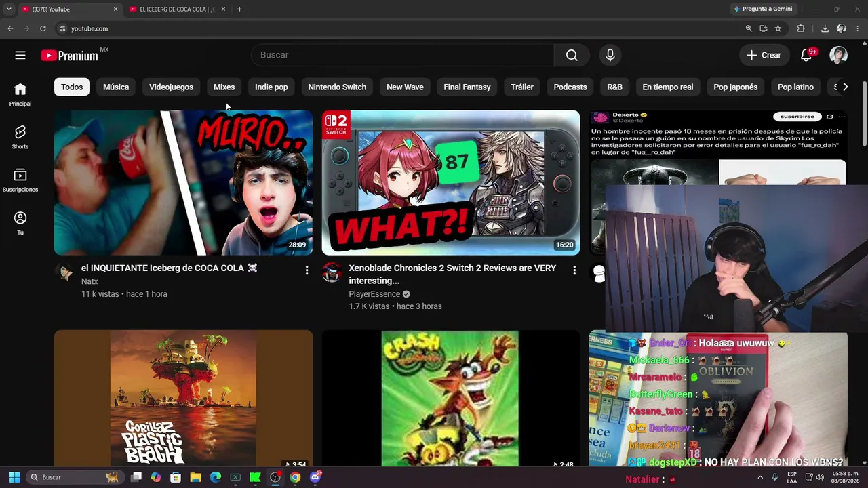
Task: Filter by Tráiler chip
Action: point(522,87)
